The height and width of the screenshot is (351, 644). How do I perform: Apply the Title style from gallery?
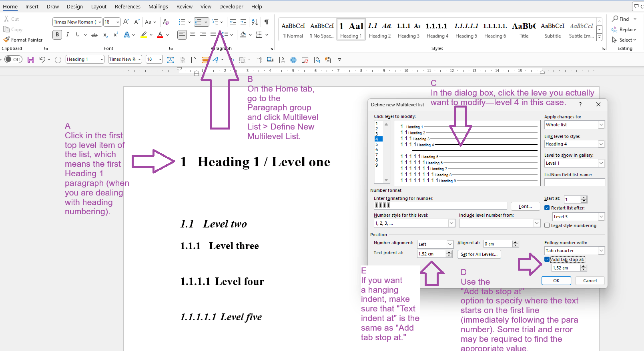pyautogui.click(x=524, y=29)
